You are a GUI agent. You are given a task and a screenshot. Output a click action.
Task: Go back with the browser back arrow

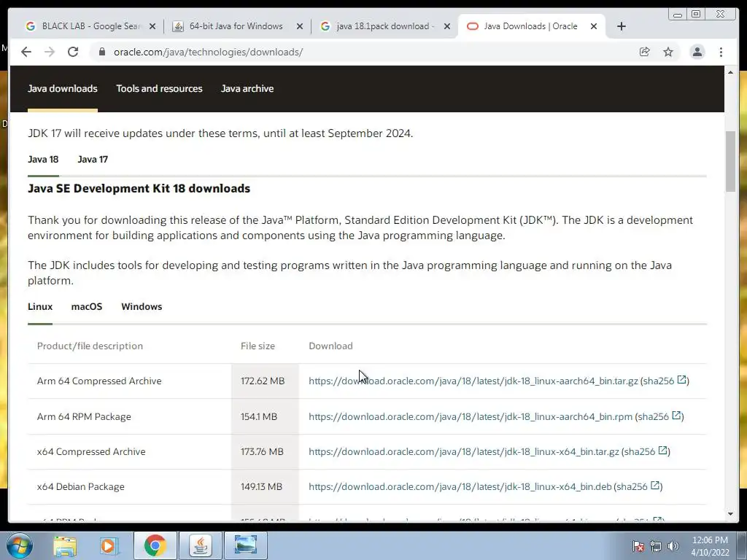pos(26,52)
